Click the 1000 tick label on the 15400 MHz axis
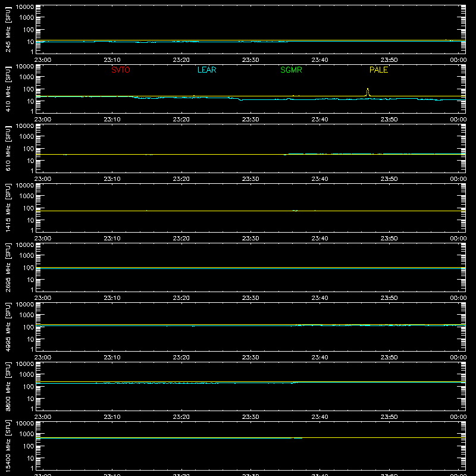Viewport: 476px width, 476px height. [27, 434]
